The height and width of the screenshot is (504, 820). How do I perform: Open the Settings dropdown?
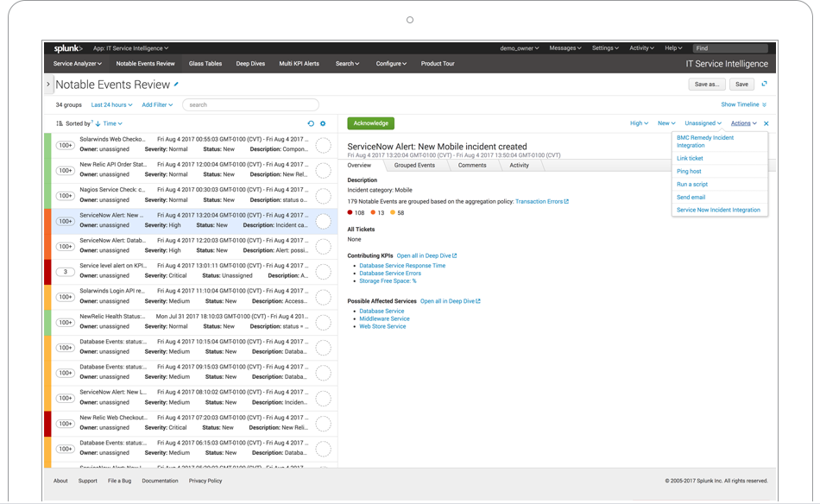[605, 48]
